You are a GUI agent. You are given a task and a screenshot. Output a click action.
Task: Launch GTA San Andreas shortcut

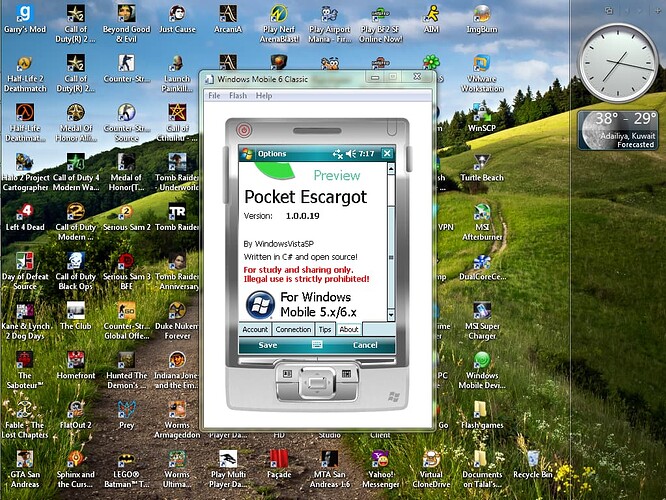point(25,469)
